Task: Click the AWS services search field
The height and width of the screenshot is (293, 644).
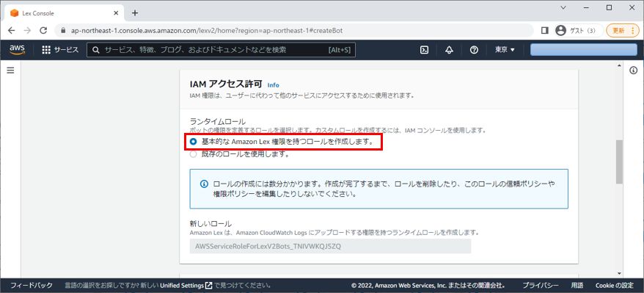Action: (x=221, y=50)
